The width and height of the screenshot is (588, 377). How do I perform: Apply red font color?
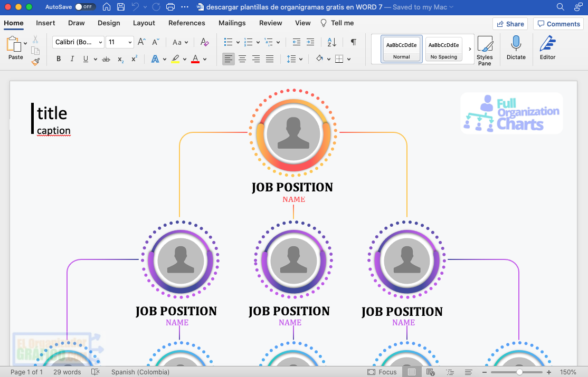point(195,59)
